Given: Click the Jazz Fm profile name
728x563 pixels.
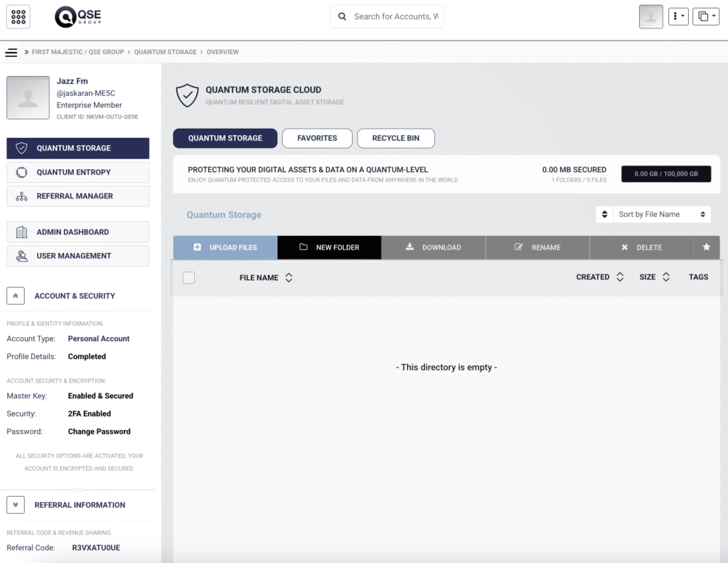Looking at the screenshot, I should tap(72, 81).
